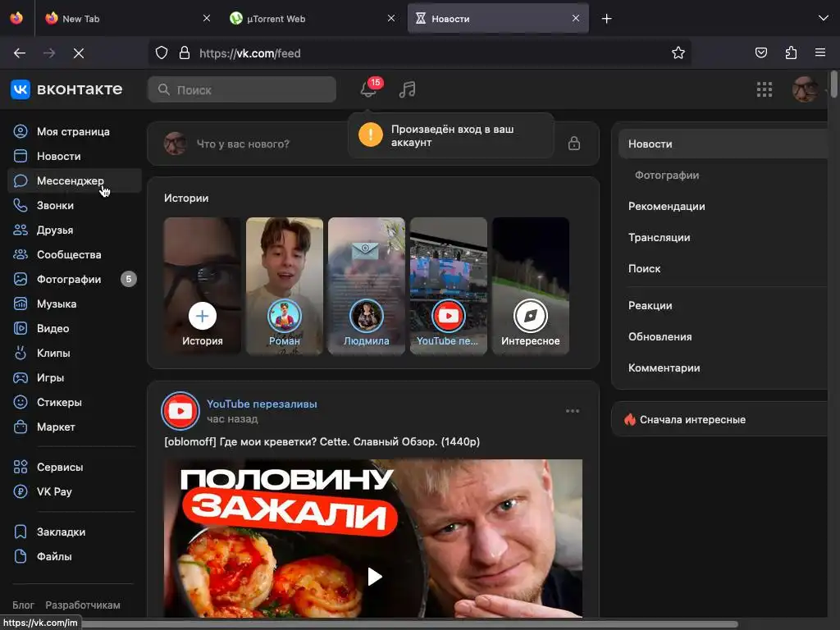Play the oblomoff video in the post
This screenshot has width=840, height=630.
[x=374, y=577]
